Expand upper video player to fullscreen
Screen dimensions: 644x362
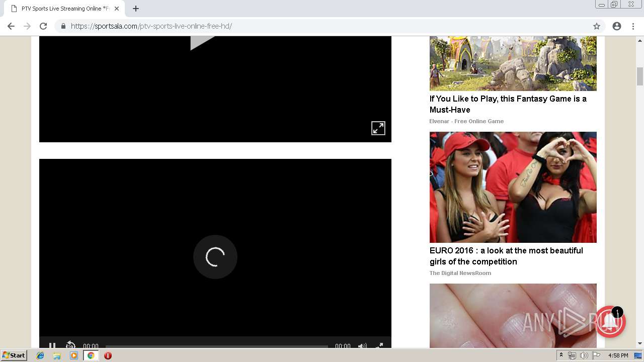[378, 128]
